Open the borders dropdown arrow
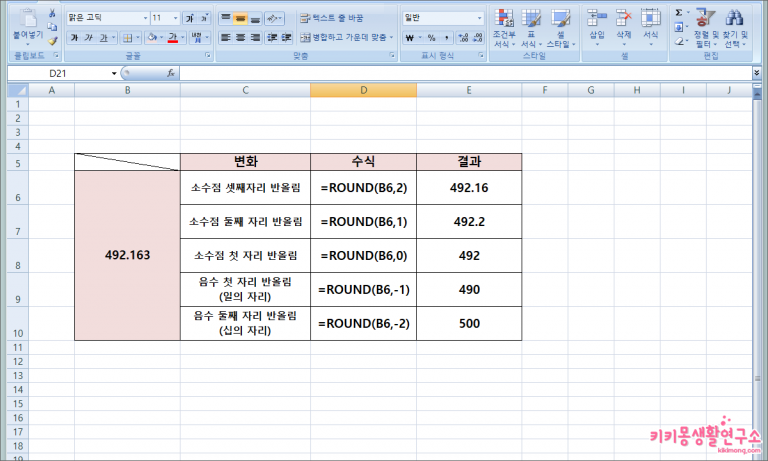The width and height of the screenshot is (768, 461). (138, 38)
